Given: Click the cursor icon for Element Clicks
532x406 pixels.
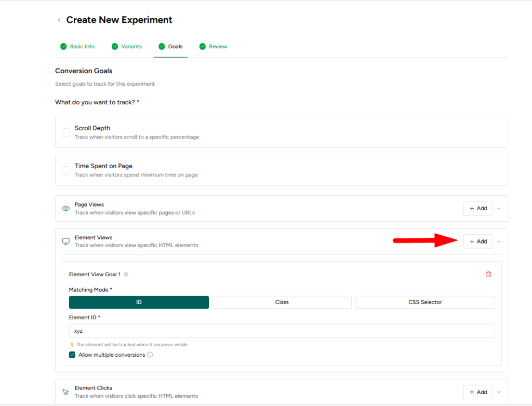Looking at the screenshot, I should [66, 392].
